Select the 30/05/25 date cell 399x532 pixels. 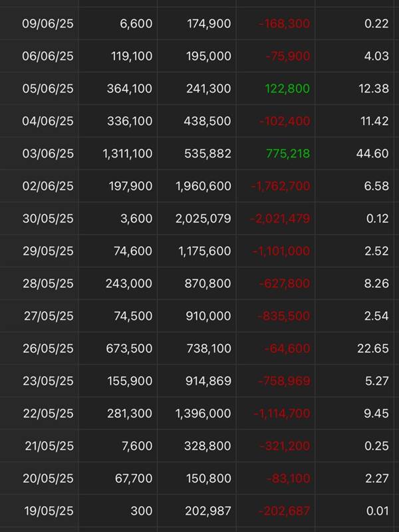(48, 219)
